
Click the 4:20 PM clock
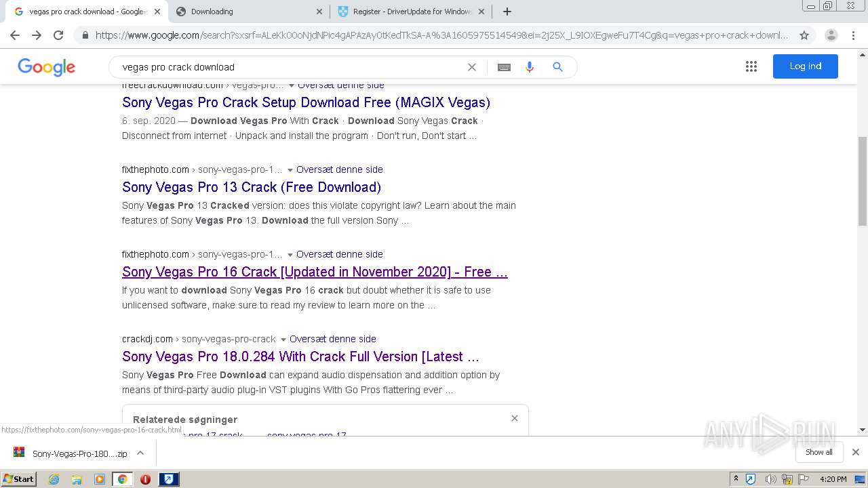[833, 479]
